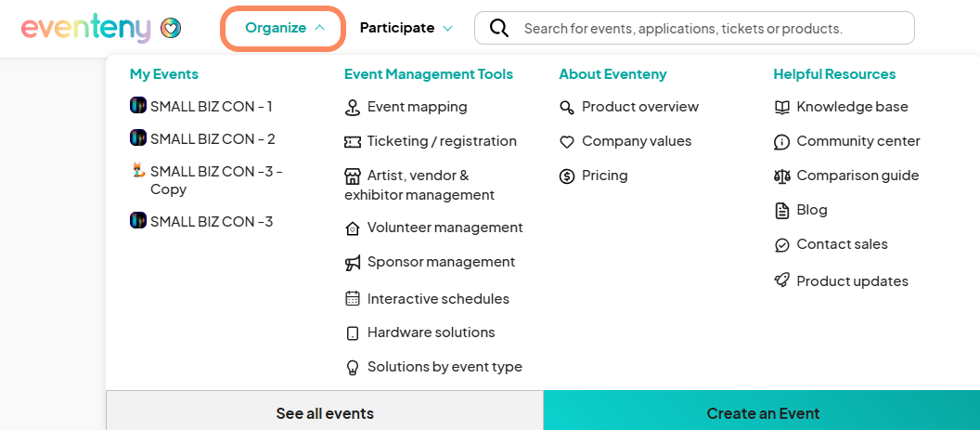Open Contact sales
The image size is (980, 430).
(x=842, y=244)
